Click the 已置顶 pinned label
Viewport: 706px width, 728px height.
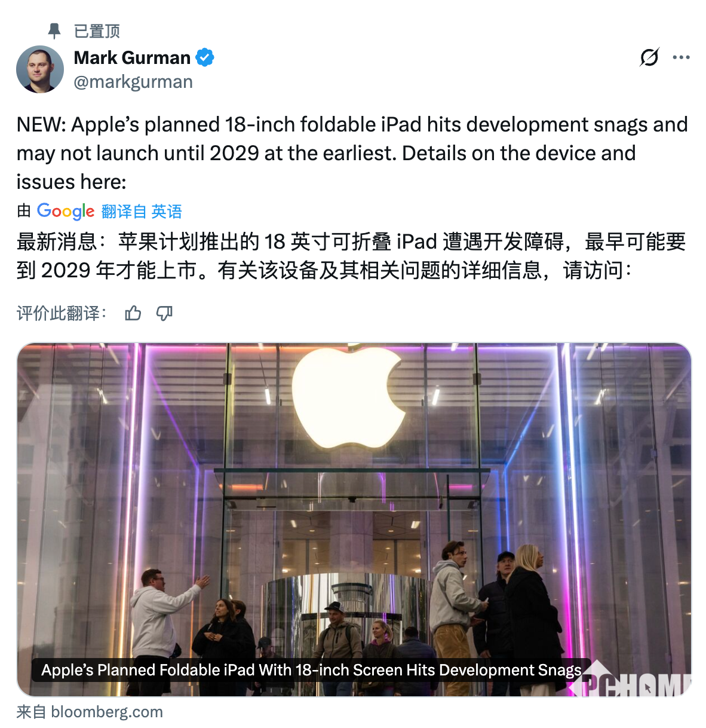click(97, 31)
